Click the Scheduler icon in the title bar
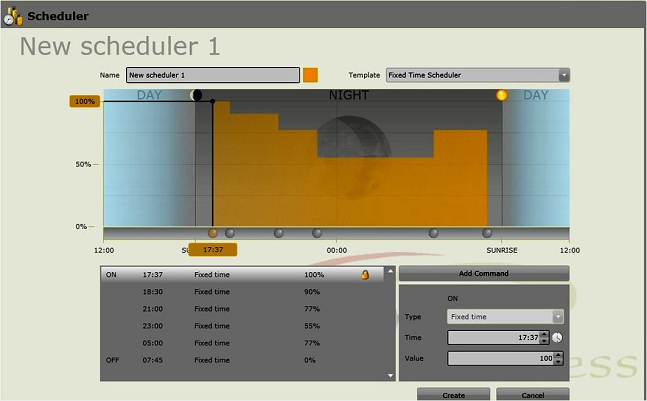 [13, 16]
